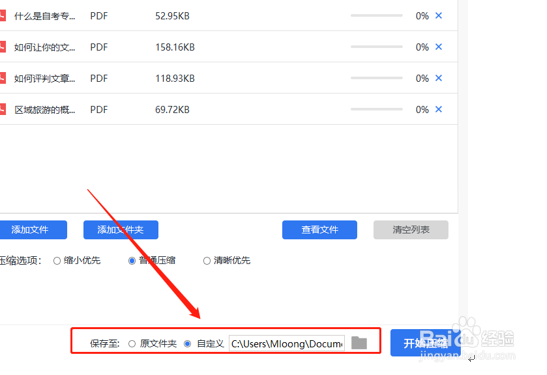Remove the 69.72KB PDF from the list
This screenshot has width=547, height=375.
click(439, 109)
